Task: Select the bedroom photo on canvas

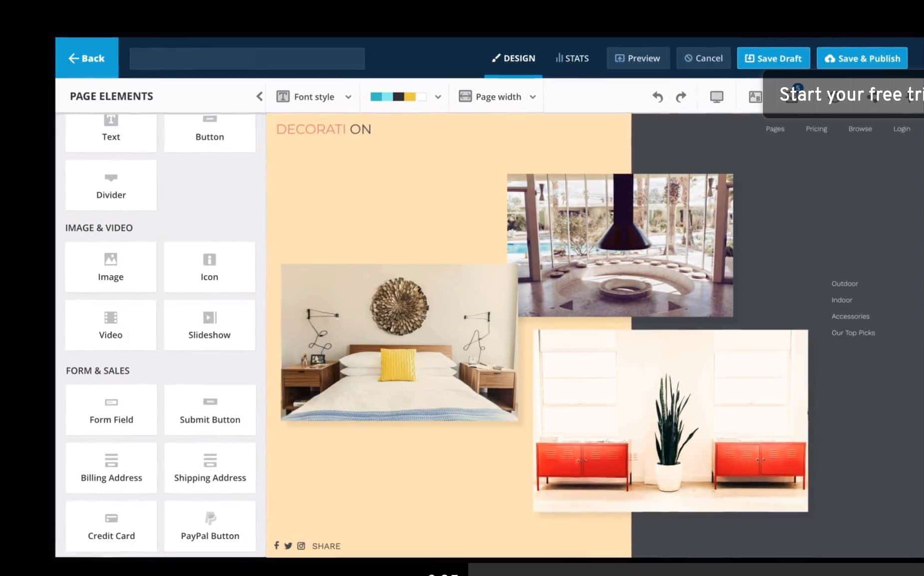Action: pos(399,343)
